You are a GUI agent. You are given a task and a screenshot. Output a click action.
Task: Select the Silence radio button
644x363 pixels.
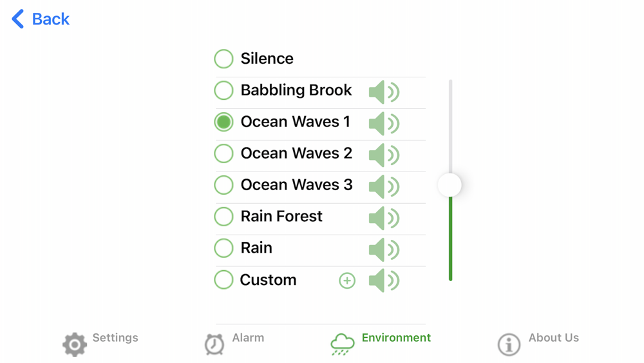pos(223,59)
